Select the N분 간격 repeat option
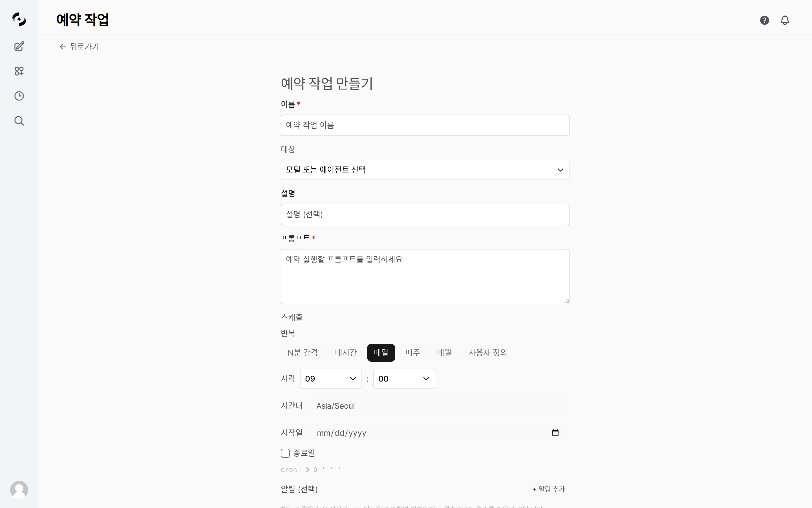The image size is (812, 508). tap(303, 353)
